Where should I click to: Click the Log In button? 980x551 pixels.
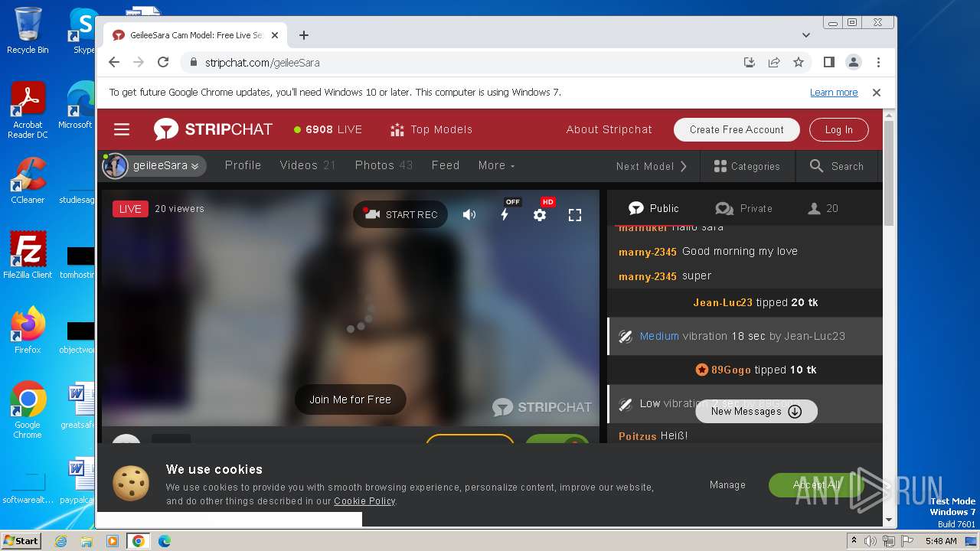click(x=838, y=129)
